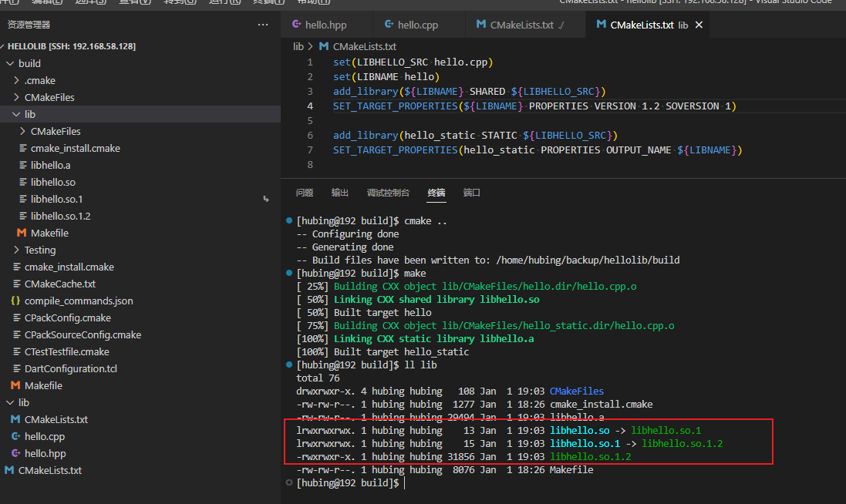Open compile_commands.json file
Screen dimensions: 846x504
tap(79, 301)
